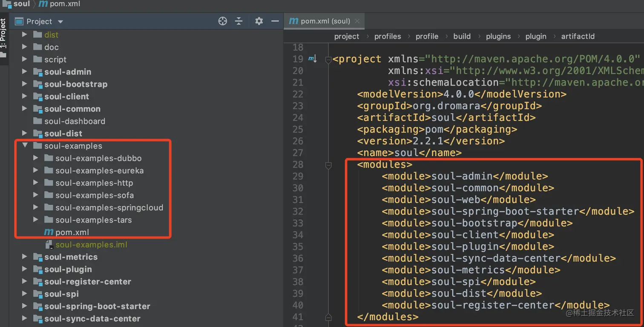Select the profiles breadcrumb
Screen dimensions: 644x327
(388, 37)
